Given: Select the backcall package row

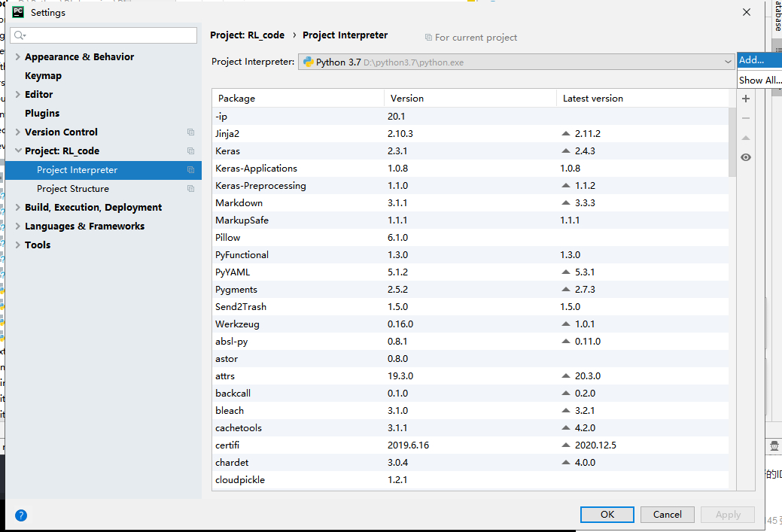Looking at the screenshot, I should click(x=470, y=393).
